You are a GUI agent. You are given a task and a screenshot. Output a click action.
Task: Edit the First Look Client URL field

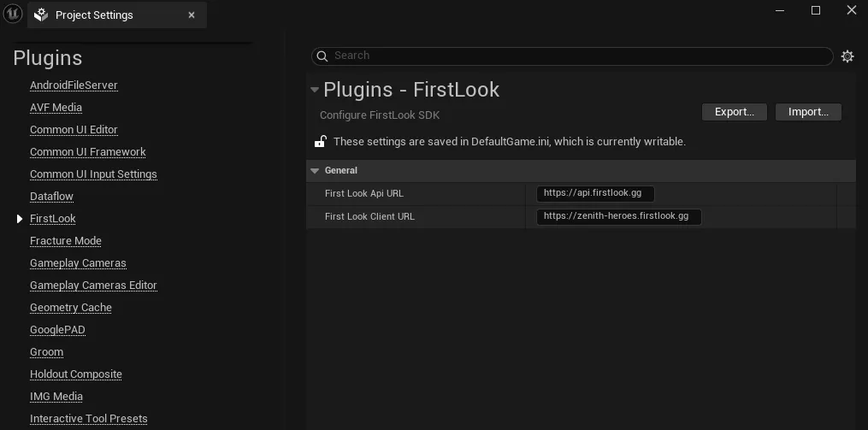pyautogui.click(x=619, y=216)
